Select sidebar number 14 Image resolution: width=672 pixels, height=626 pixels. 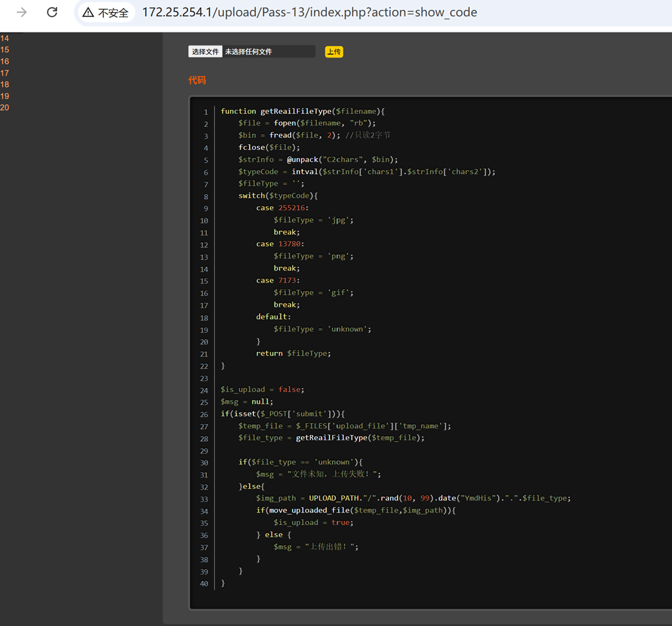tap(5, 38)
